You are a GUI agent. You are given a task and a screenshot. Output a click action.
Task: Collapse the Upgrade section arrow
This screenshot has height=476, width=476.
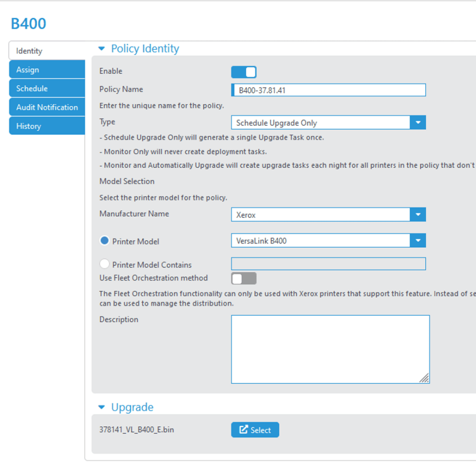pos(101,408)
